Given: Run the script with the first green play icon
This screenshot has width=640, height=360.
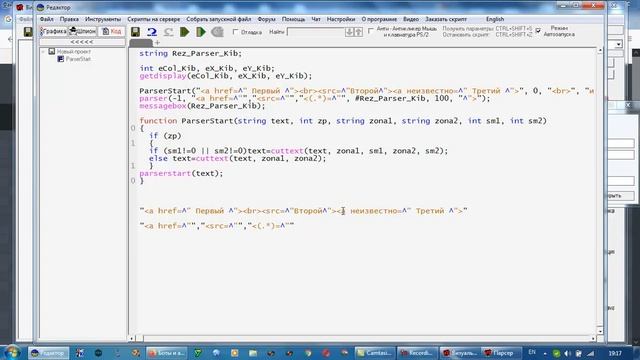Looking at the screenshot, I should click(184, 32).
